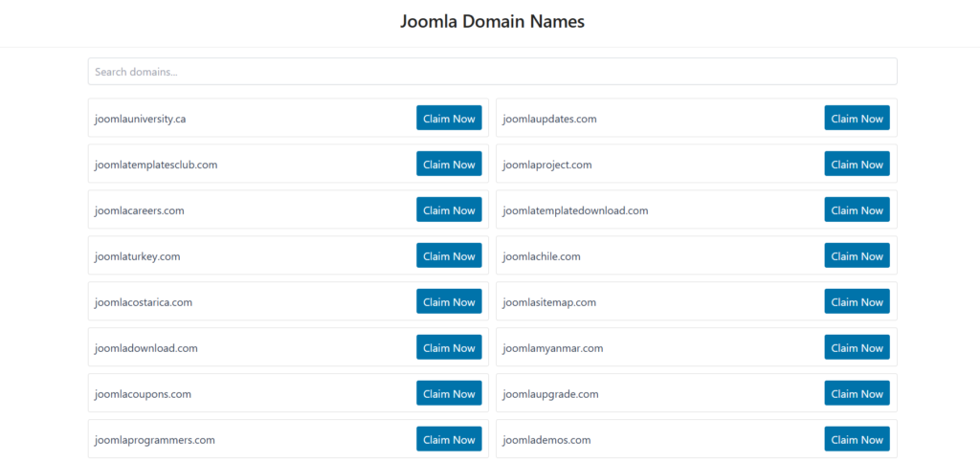This screenshot has height=463, width=980.
Task: Click the joomlasitemap.com domain name text
Action: [x=549, y=302]
